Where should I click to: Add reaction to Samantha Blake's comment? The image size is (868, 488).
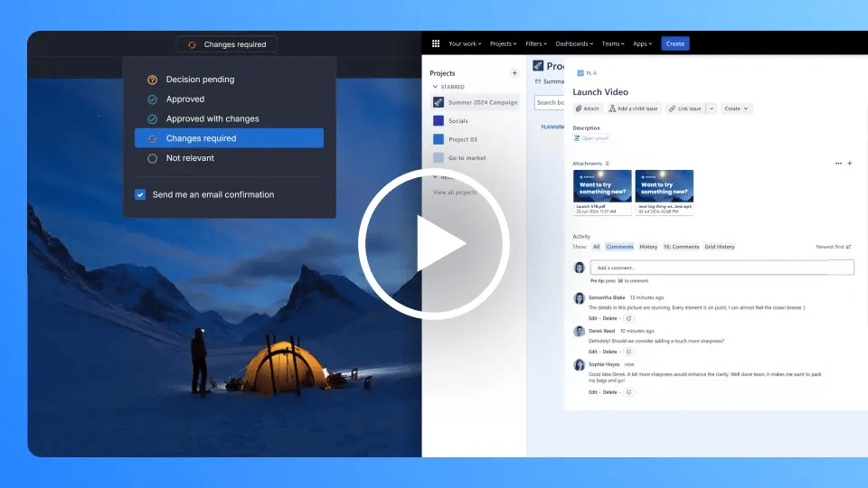pyautogui.click(x=629, y=318)
